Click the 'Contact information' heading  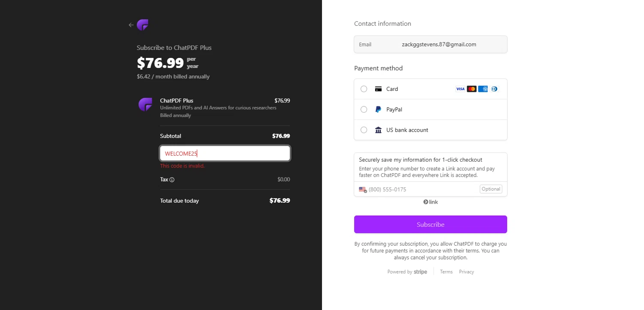click(383, 24)
